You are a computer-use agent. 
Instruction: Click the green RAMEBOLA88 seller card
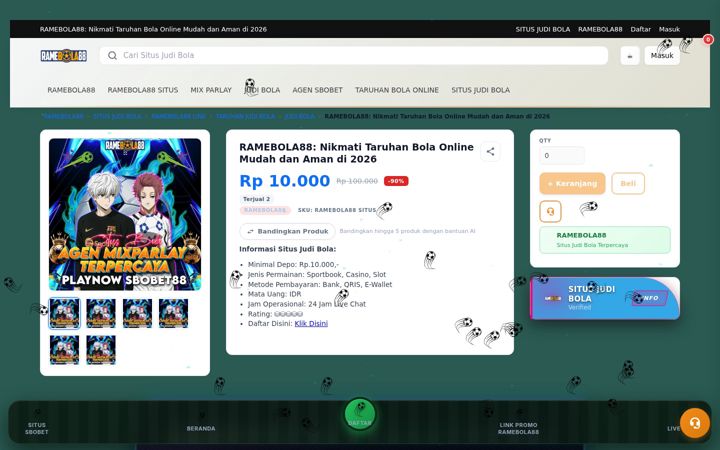(605, 240)
